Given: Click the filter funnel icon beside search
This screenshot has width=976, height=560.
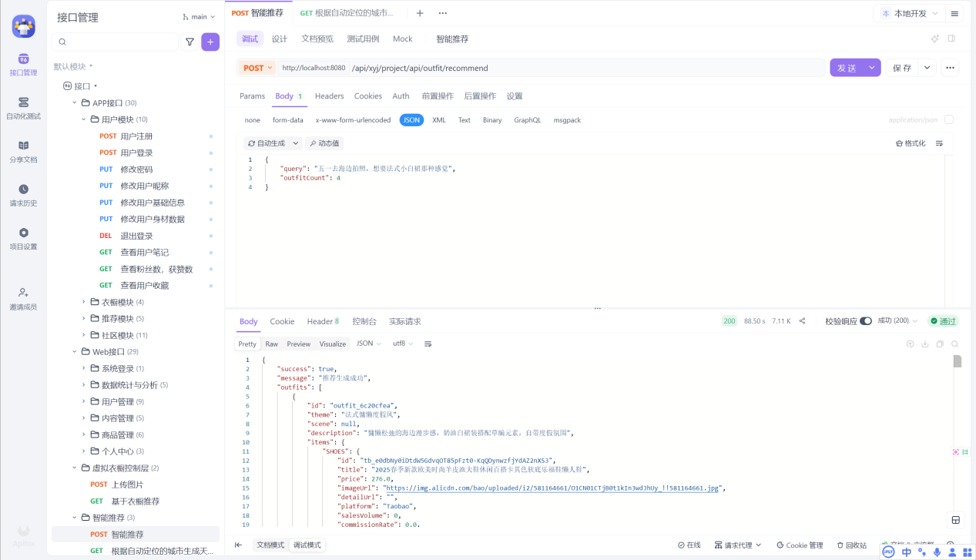Looking at the screenshot, I should click(x=189, y=42).
